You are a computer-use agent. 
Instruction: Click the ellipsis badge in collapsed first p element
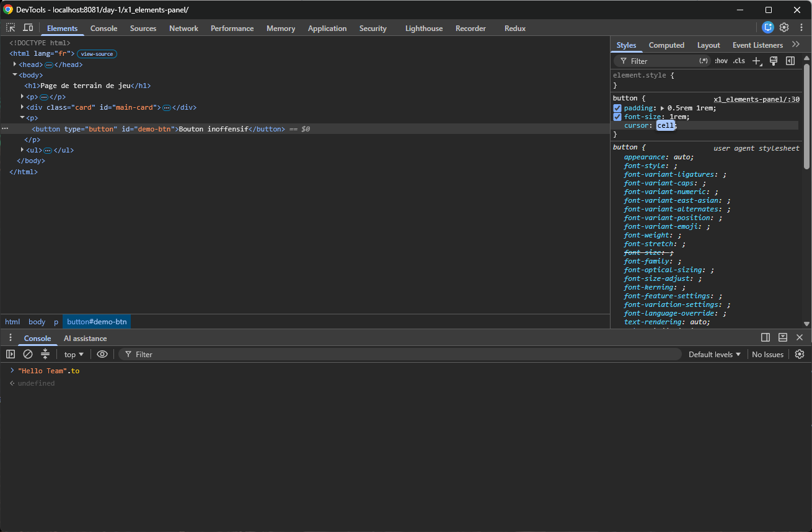(44, 97)
